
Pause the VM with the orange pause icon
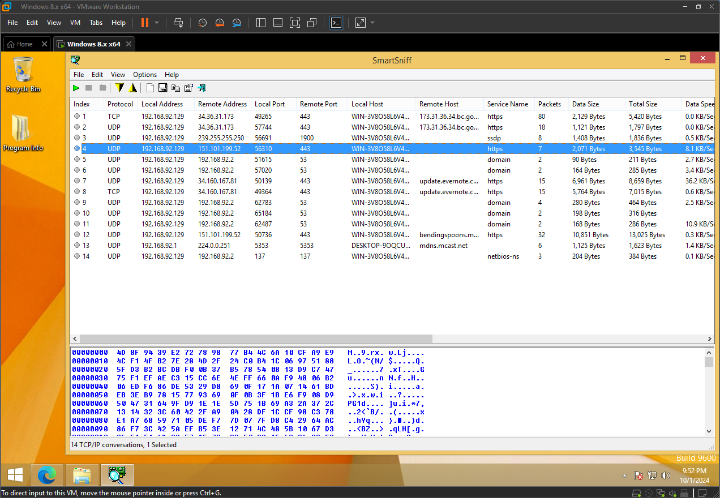click(145, 22)
